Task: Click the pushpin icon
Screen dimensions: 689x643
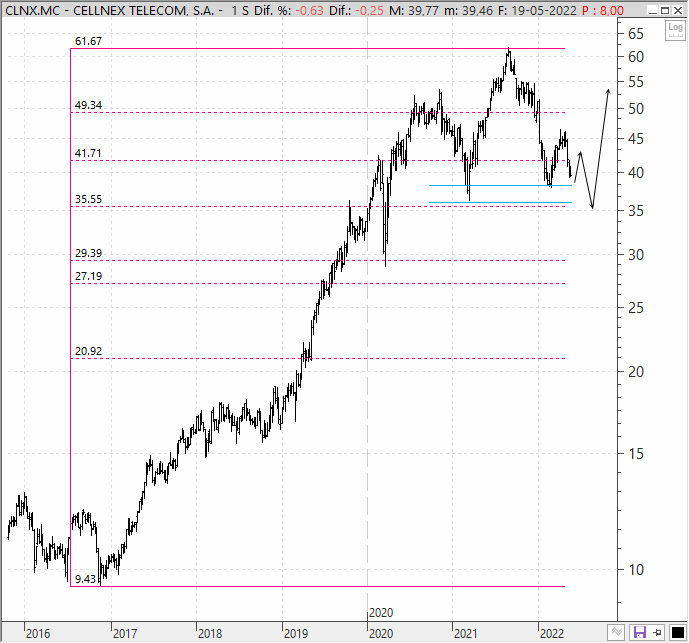Action: [657, 633]
